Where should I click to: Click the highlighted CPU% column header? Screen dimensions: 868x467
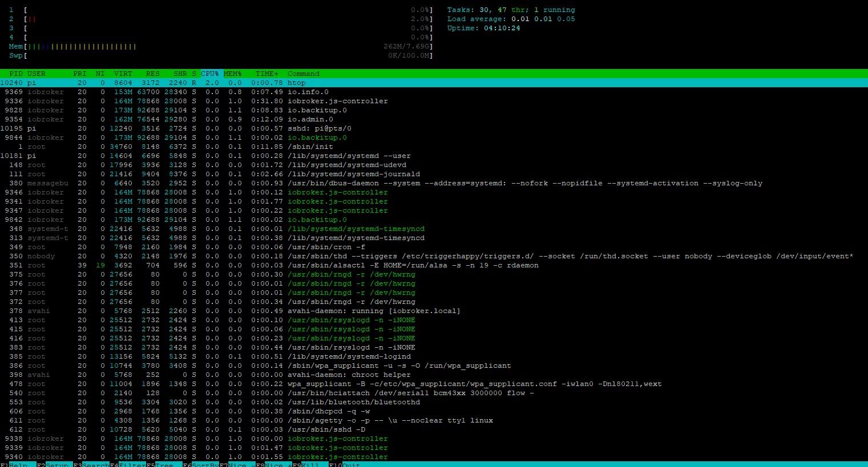tap(210, 74)
